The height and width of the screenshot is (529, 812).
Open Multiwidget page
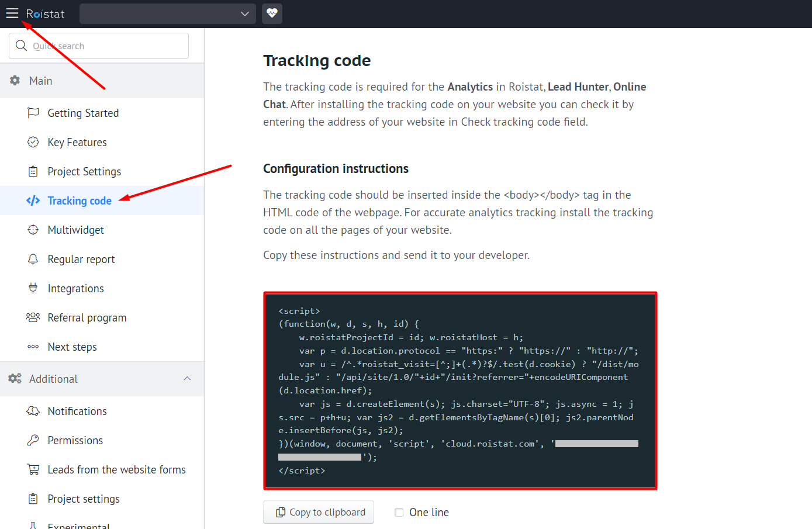76,230
